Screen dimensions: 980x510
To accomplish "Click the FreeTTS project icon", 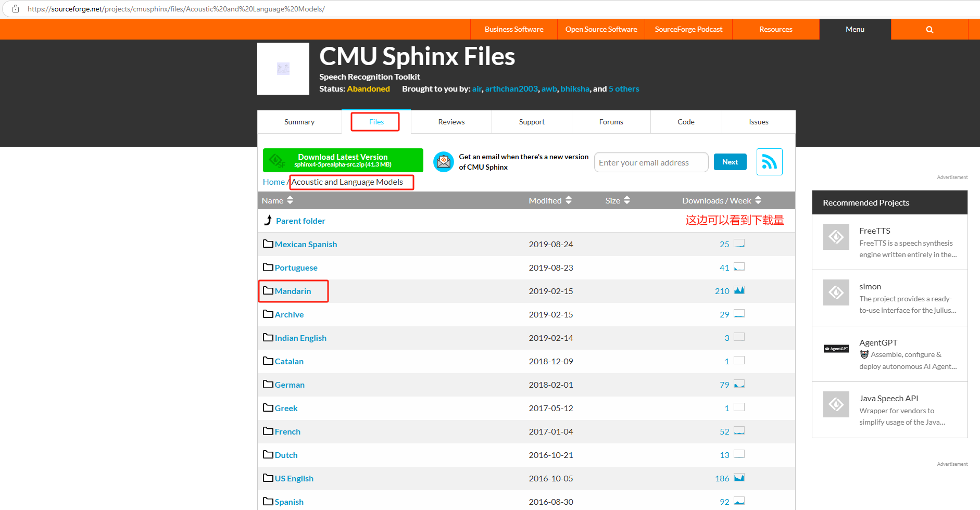I will click(836, 237).
